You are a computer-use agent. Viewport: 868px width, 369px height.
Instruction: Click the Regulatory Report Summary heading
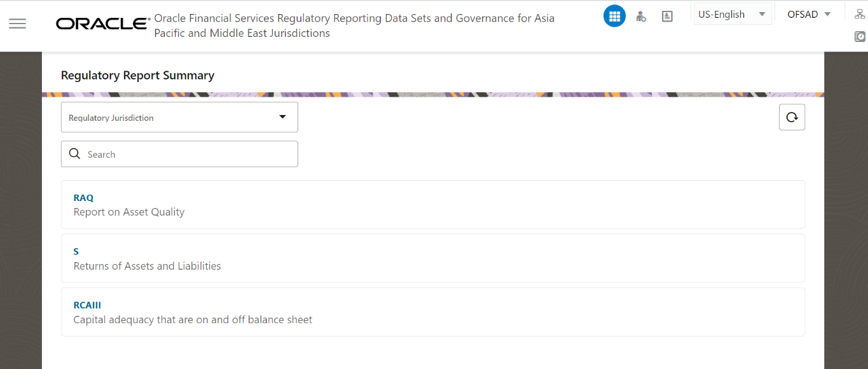137,75
